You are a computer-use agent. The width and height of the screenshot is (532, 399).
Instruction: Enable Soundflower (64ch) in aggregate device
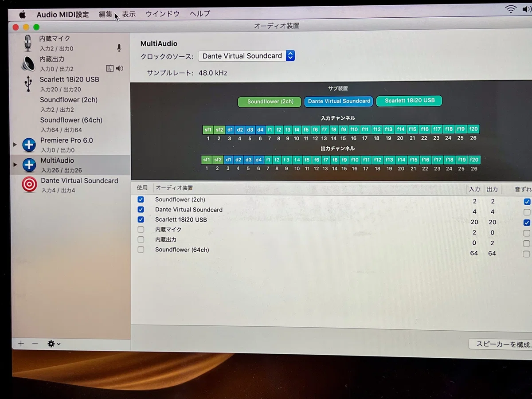click(141, 250)
